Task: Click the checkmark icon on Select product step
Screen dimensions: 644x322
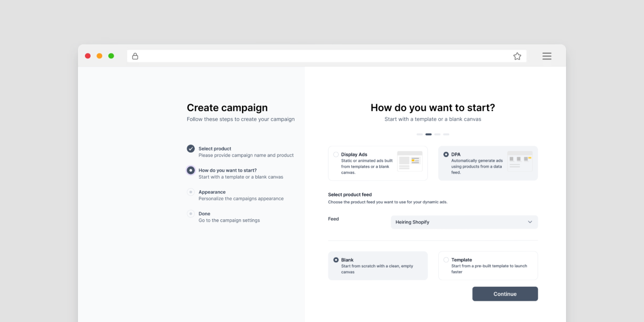Action: pyautogui.click(x=191, y=148)
